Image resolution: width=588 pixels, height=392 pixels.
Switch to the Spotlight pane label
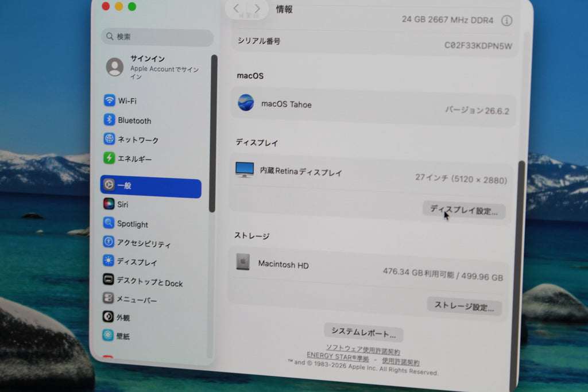pyautogui.click(x=133, y=224)
